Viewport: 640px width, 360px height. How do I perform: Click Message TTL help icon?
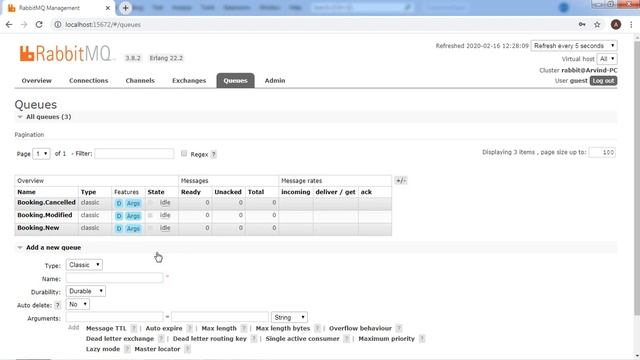pyautogui.click(x=133, y=328)
